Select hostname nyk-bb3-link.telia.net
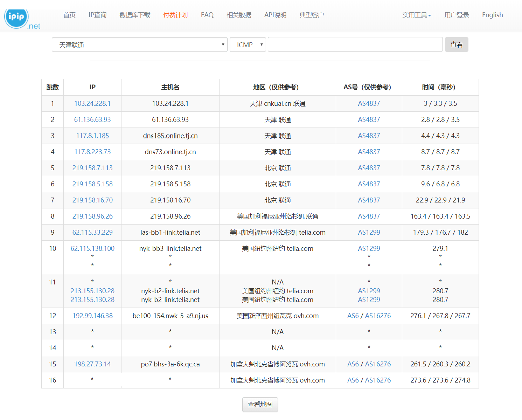 coord(170,249)
